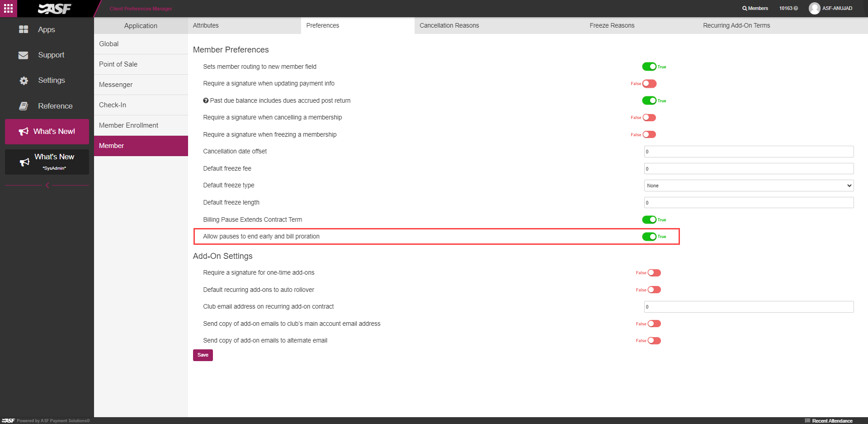Toggle Require signature when freezing a membership

[649, 134]
